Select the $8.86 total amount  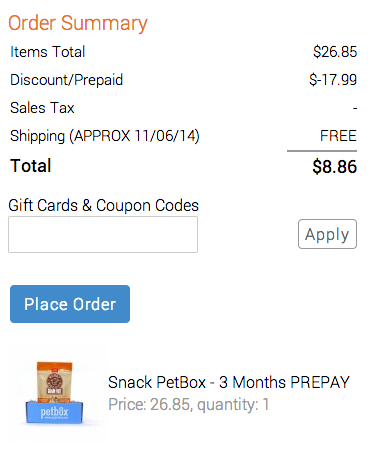click(x=335, y=166)
